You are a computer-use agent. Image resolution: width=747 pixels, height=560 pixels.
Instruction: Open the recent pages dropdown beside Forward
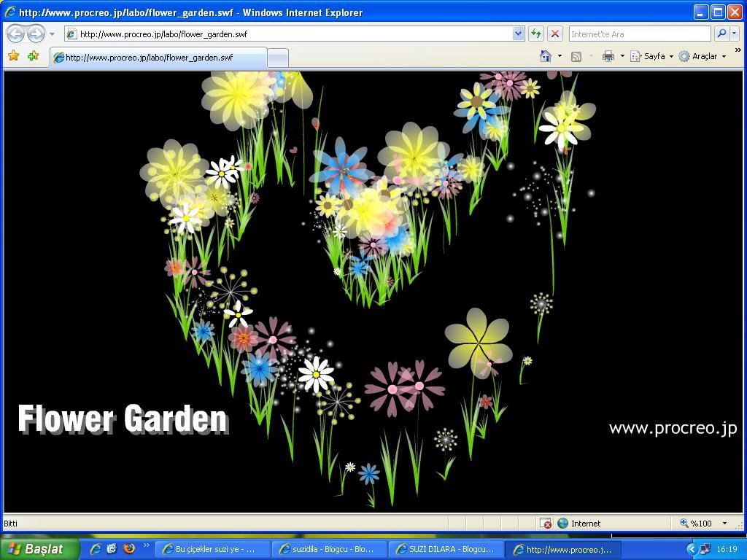pyautogui.click(x=52, y=34)
